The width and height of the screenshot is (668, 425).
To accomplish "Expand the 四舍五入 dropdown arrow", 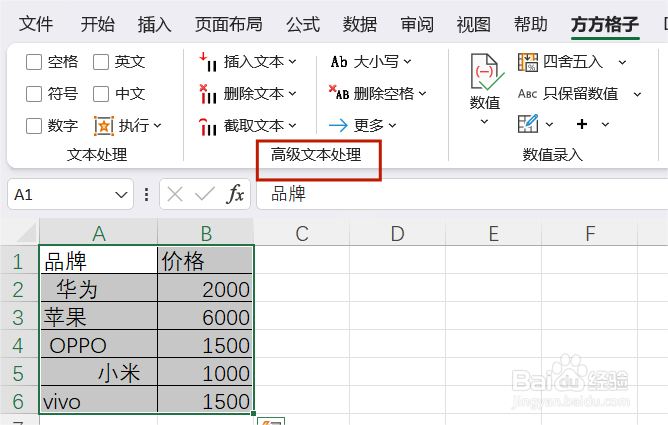I will click(x=622, y=63).
